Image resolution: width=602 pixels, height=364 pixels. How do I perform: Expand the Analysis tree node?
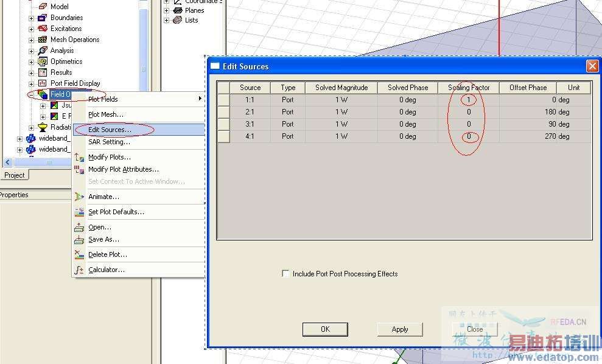31,51
